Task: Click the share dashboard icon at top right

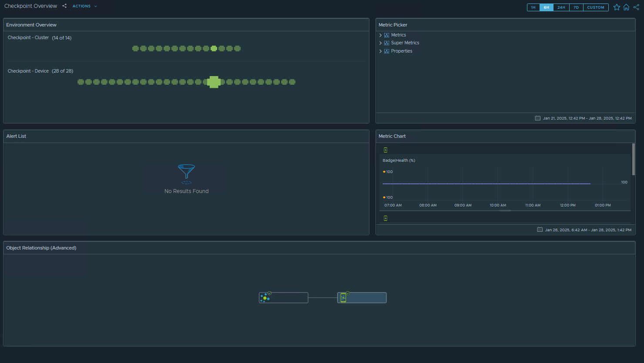Action: (636, 7)
